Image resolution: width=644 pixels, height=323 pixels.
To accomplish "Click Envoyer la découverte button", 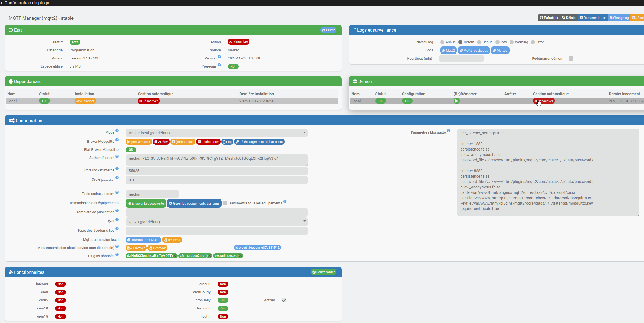I will (x=146, y=204).
